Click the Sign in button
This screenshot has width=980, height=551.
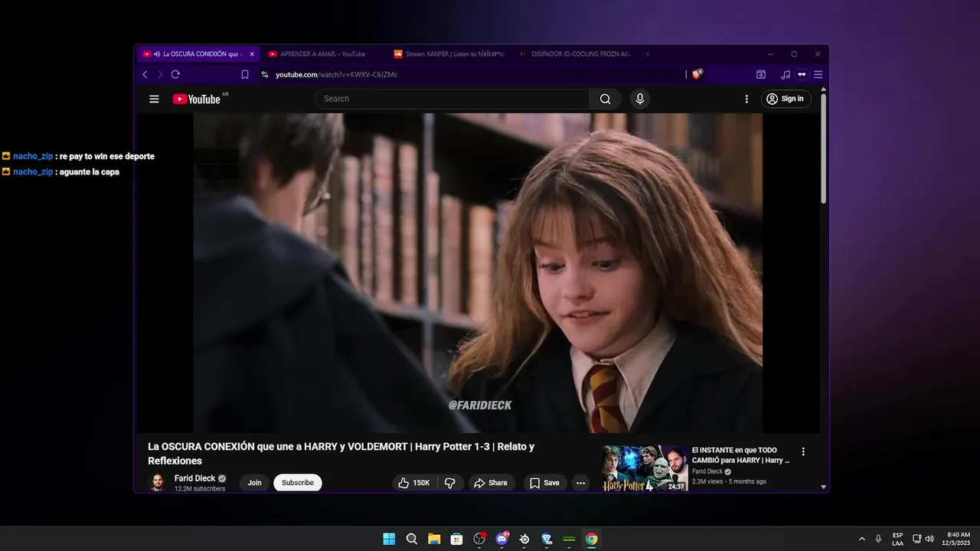click(786, 99)
